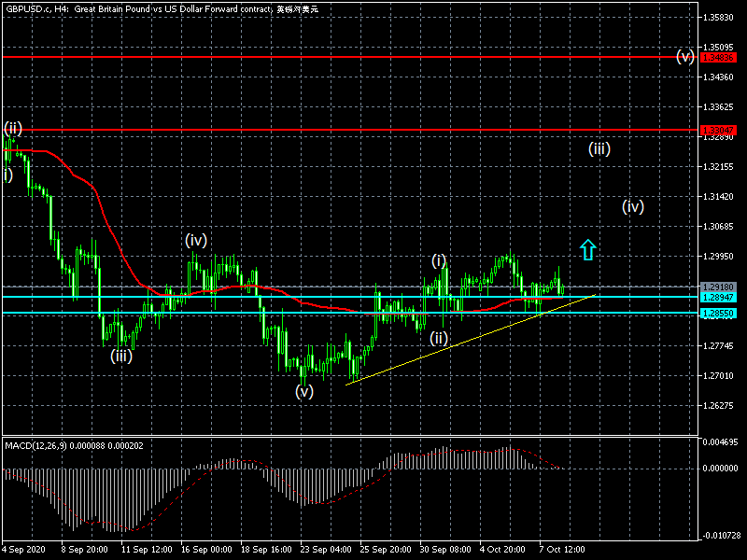Select the red 1.33047 price tag
747x560 pixels.
pyautogui.click(x=718, y=130)
